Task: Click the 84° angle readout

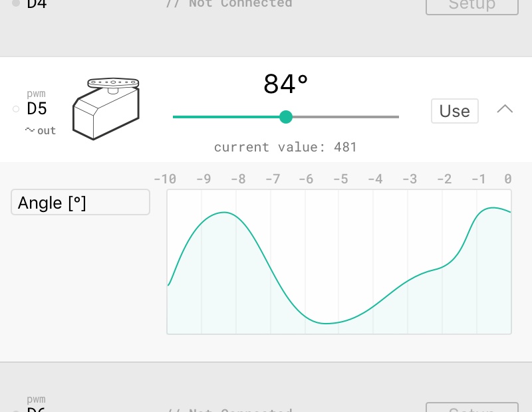Action: pyautogui.click(x=286, y=84)
